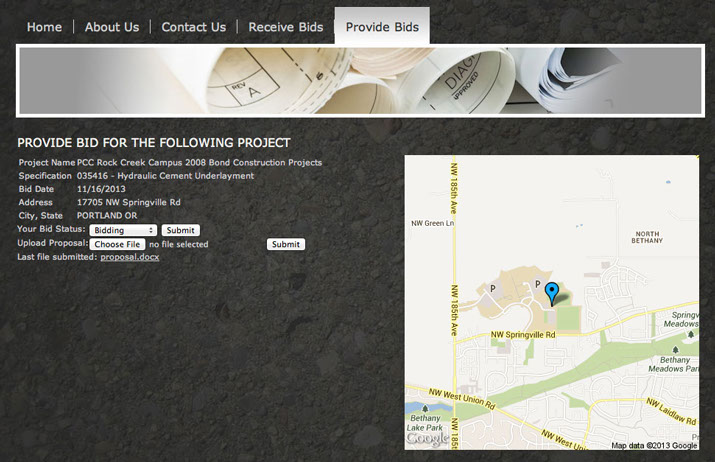Image resolution: width=715 pixels, height=462 pixels.
Task: Open the proposal.docx link
Action: [130, 257]
